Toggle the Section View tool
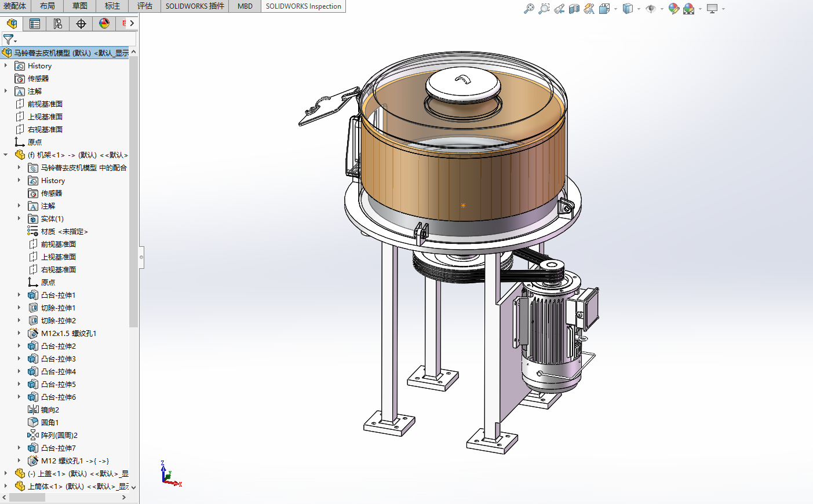 coord(574,9)
